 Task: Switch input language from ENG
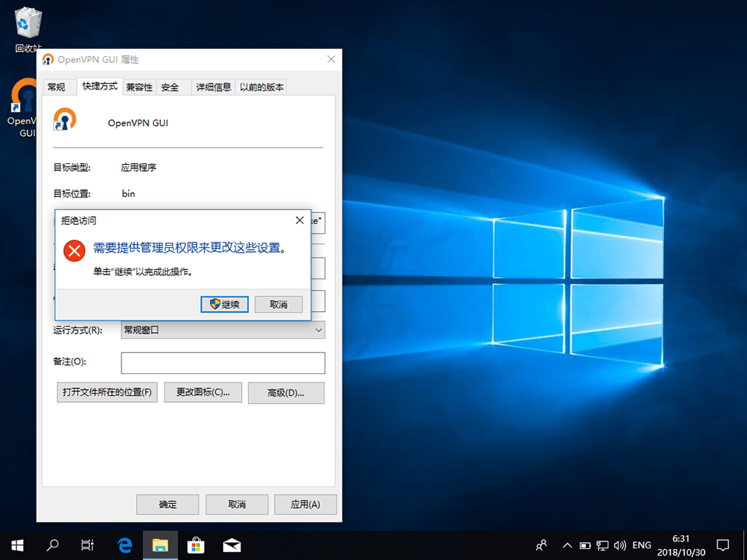coord(642,546)
